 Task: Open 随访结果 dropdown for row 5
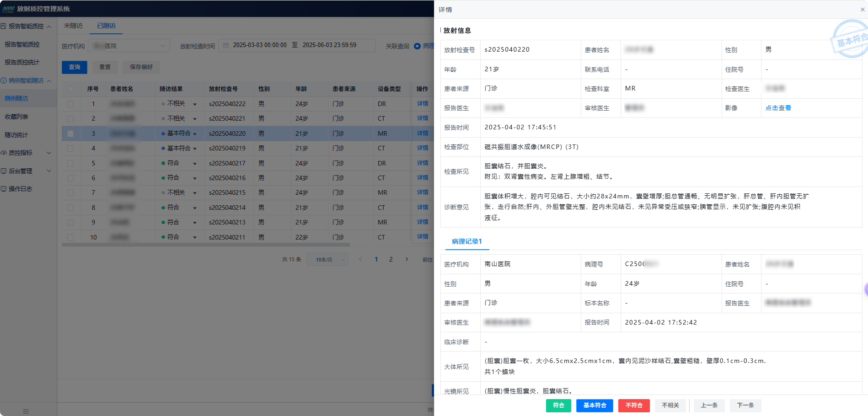point(195,164)
